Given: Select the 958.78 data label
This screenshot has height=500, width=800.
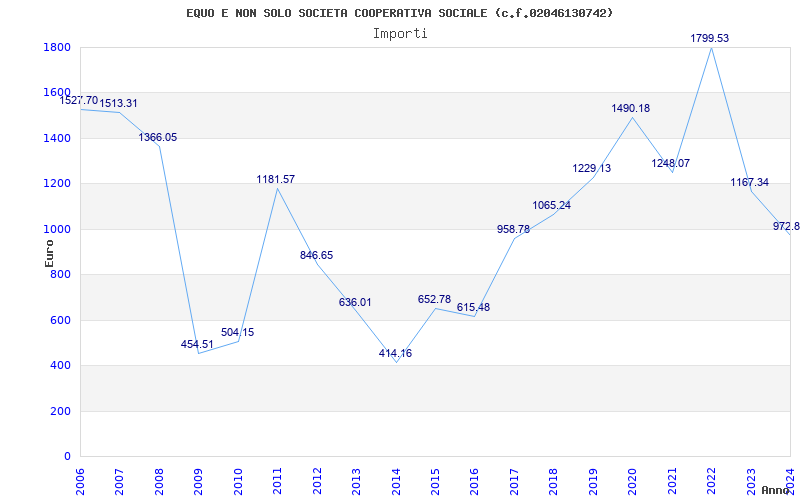Looking at the screenshot, I should click(513, 230).
